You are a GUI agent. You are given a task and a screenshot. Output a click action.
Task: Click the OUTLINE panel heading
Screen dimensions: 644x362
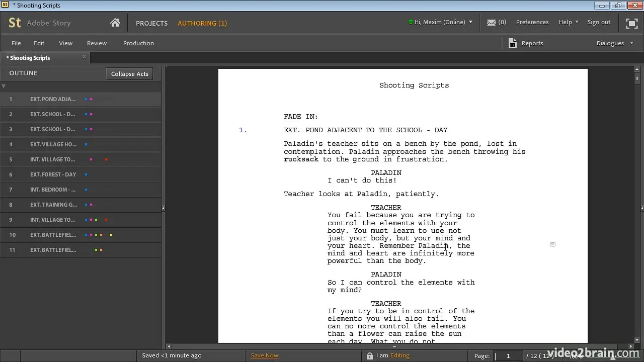point(23,73)
